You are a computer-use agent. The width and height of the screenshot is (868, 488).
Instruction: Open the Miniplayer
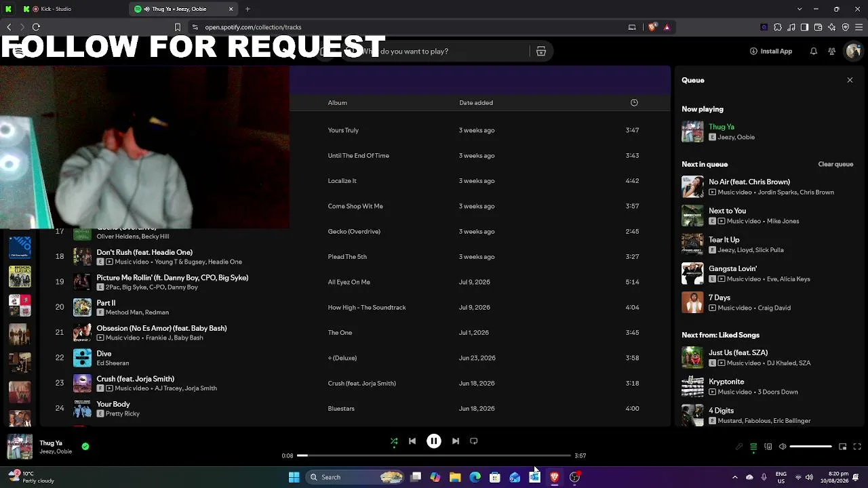coord(843,447)
